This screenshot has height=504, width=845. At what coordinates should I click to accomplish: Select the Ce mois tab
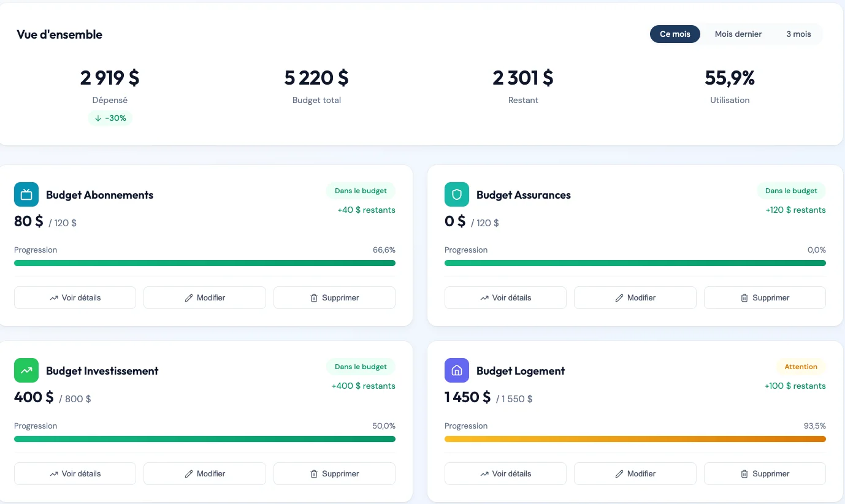675,34
